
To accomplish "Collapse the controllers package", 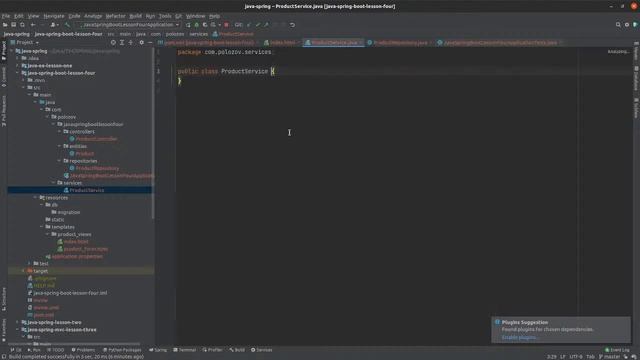I will click(x=60, y=132).
